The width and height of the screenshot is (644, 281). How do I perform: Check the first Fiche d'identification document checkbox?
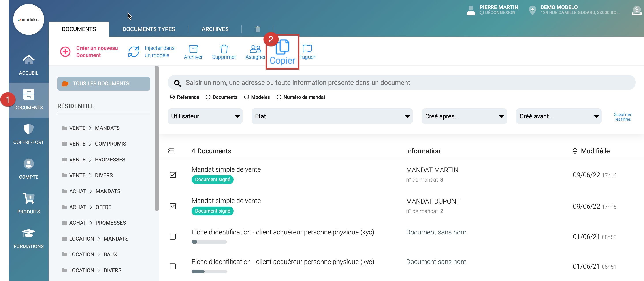click(x=173, y=236)
